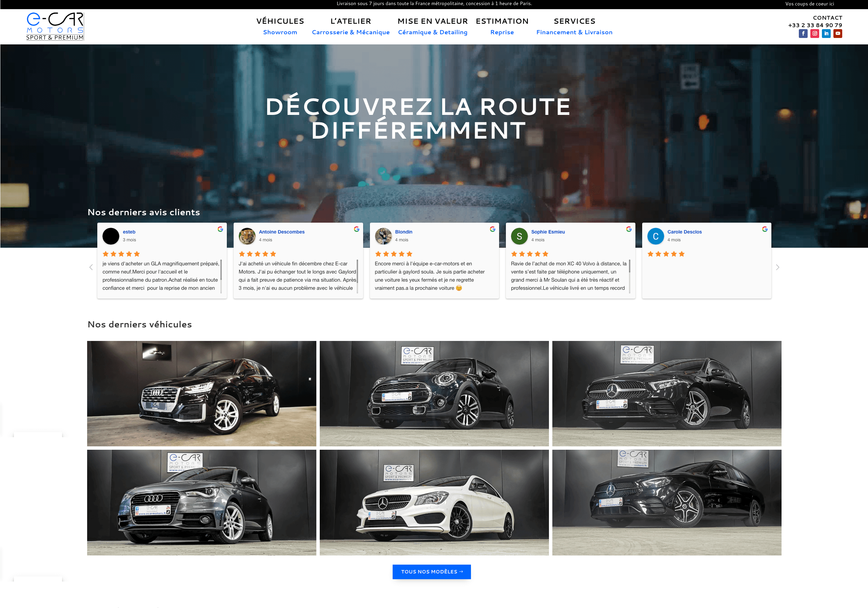Image resolution: width=868 pixels, height=608 pixels.
Task: Click the e-Car Motors logo
Action: [55, 26]
